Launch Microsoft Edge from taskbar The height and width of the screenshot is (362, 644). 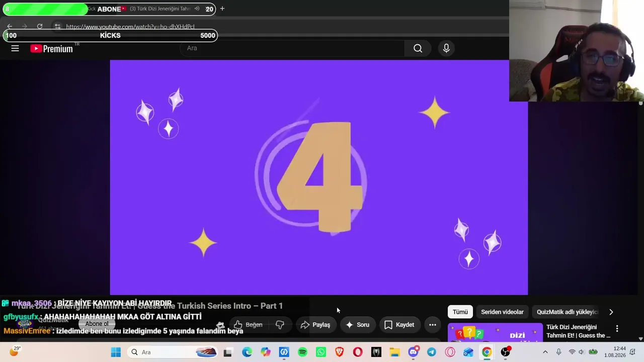pos(247,352)
